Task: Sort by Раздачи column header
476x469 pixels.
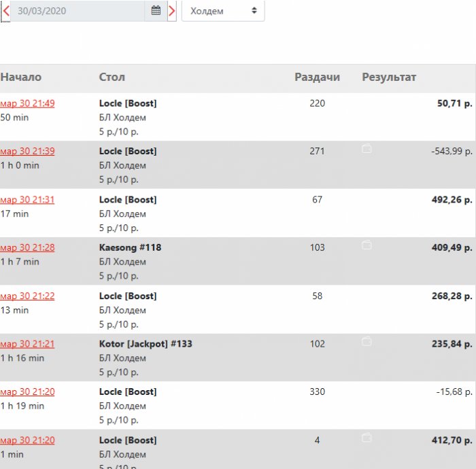Action: [x=317, y=77]
